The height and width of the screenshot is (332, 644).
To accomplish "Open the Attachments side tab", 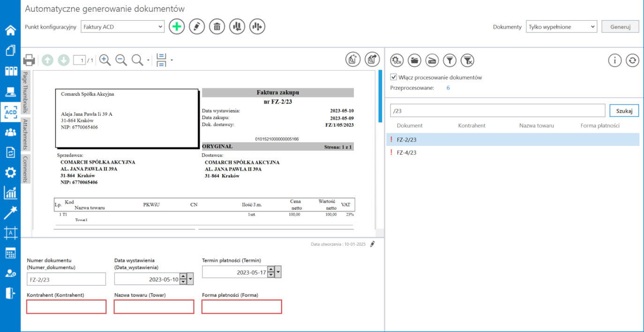I will click(26, 134).
